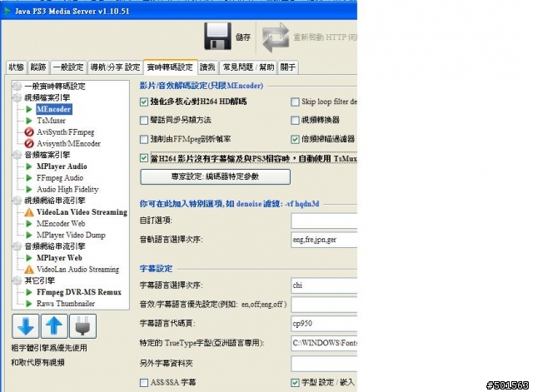Click play icon beside FFmpeg DVR-MS Remux

click(x=29, y=292)
